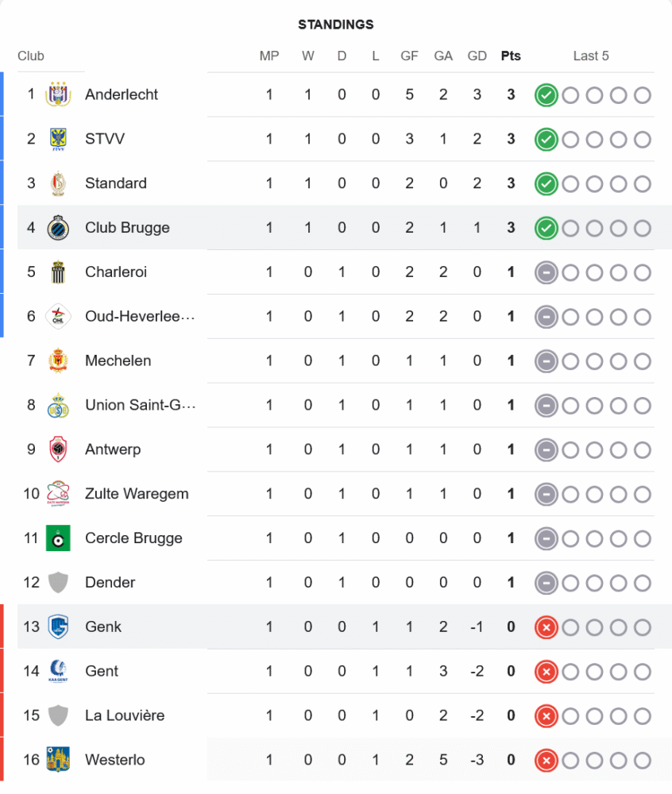
Task: Click the Anderlecht club crest icon
Action: pyautogui.click(x=58, y=94)
